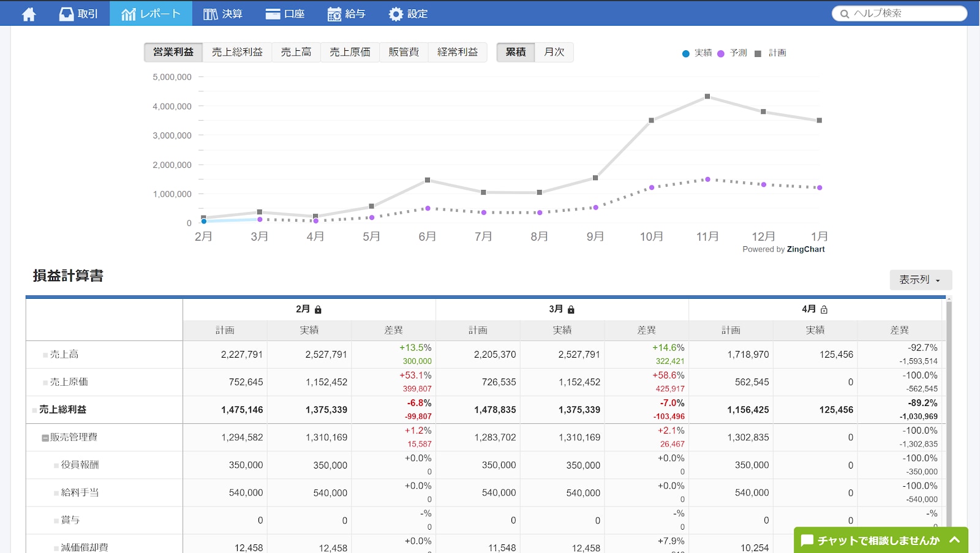Click the 計画 column header under 2月
This screenshot has height=553, width=980.
pos(225,330)
